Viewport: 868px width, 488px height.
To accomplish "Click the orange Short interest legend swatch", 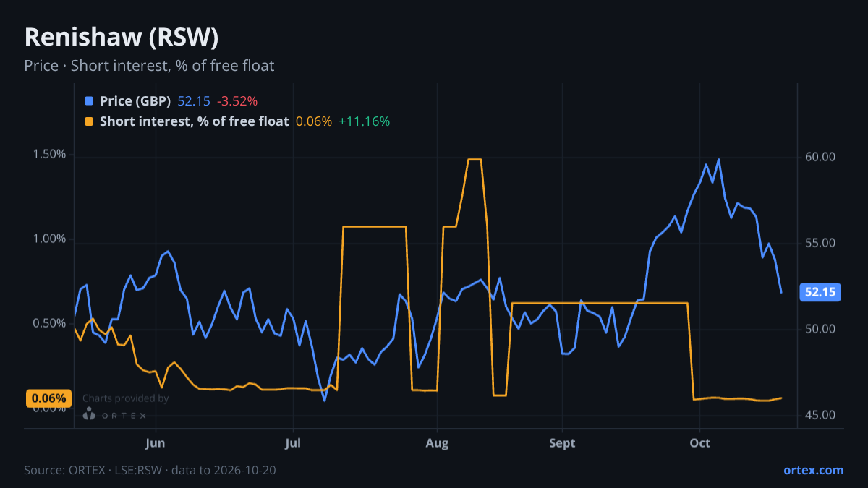I will [x=89, y=121].
